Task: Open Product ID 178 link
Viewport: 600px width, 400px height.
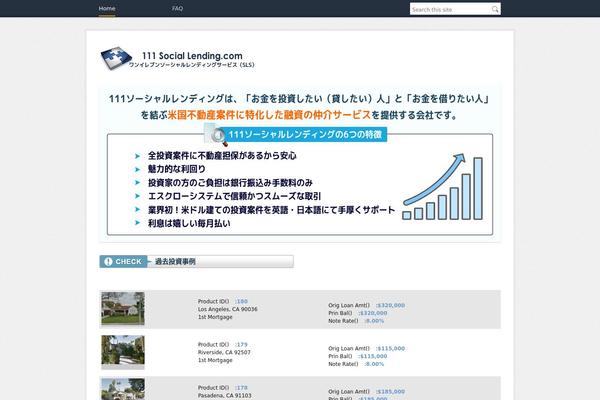Action: [x=241, y=387]
